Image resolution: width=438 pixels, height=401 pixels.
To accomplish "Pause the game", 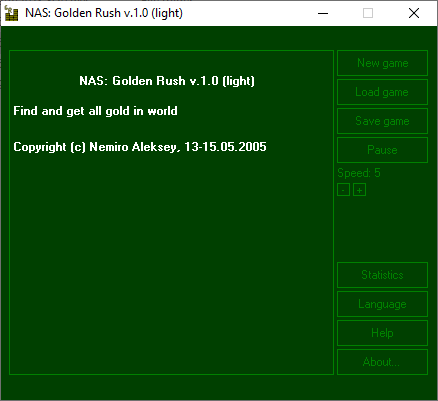I will point(382,150).
